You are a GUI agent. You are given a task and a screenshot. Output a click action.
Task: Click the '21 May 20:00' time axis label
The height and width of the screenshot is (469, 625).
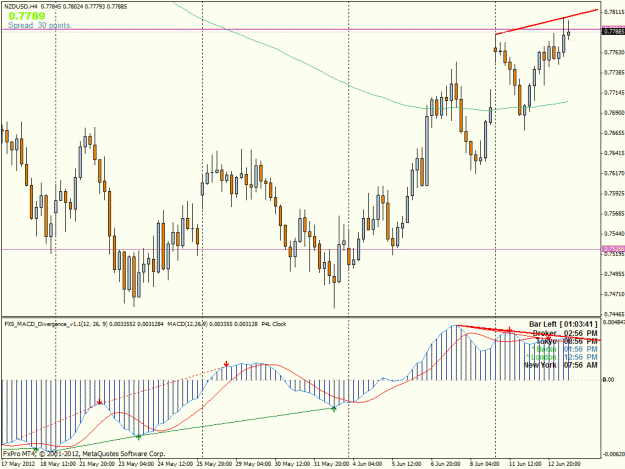97,464
